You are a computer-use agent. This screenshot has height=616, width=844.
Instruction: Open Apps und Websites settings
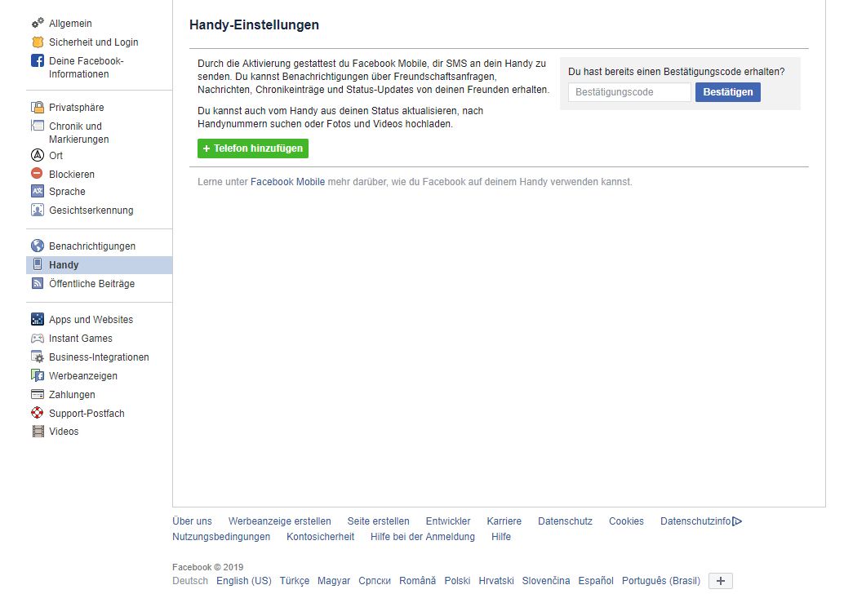click(91, 320)
